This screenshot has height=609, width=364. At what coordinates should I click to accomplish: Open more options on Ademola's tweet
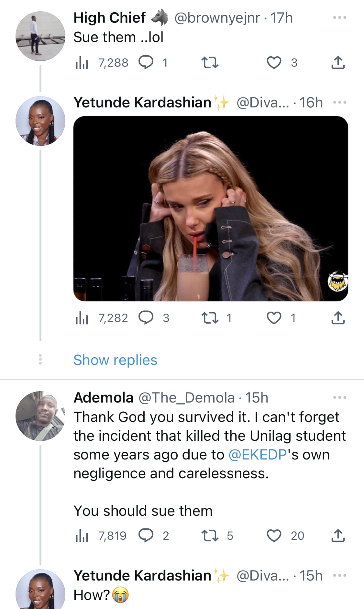click(339, 398)
